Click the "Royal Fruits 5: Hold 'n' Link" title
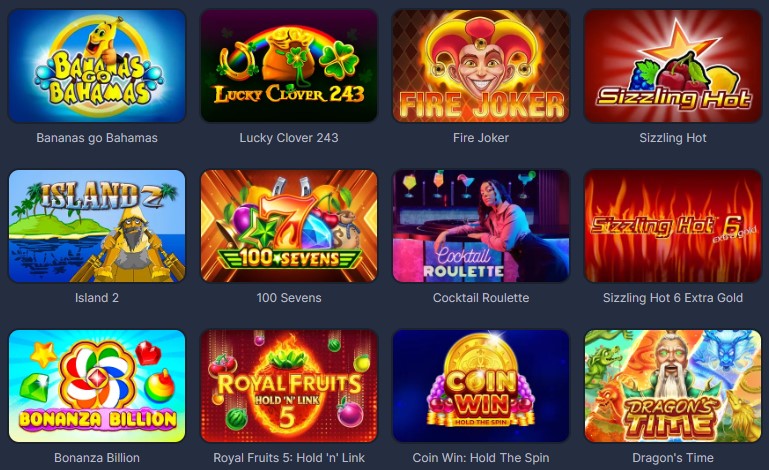 point(289,458)
